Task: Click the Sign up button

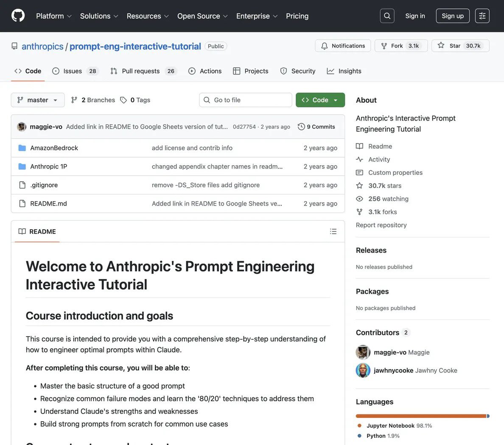Action: [453, 16]
